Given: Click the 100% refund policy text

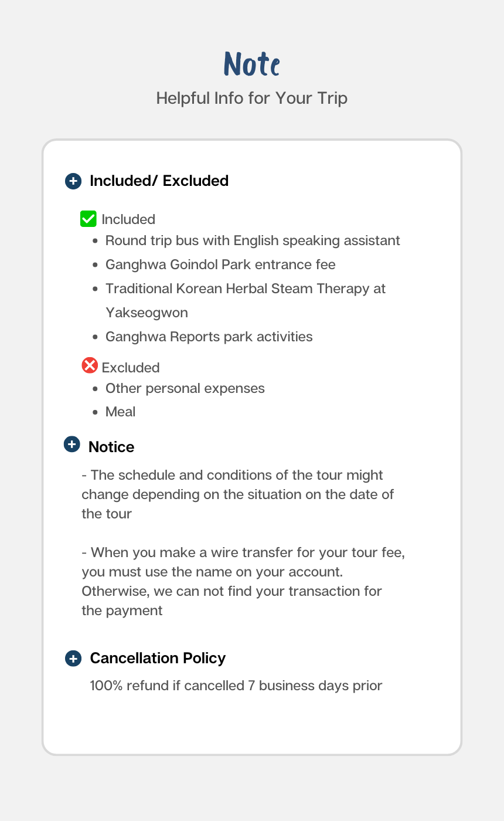Looking at the screenshot, I should [x=236, y=686].
